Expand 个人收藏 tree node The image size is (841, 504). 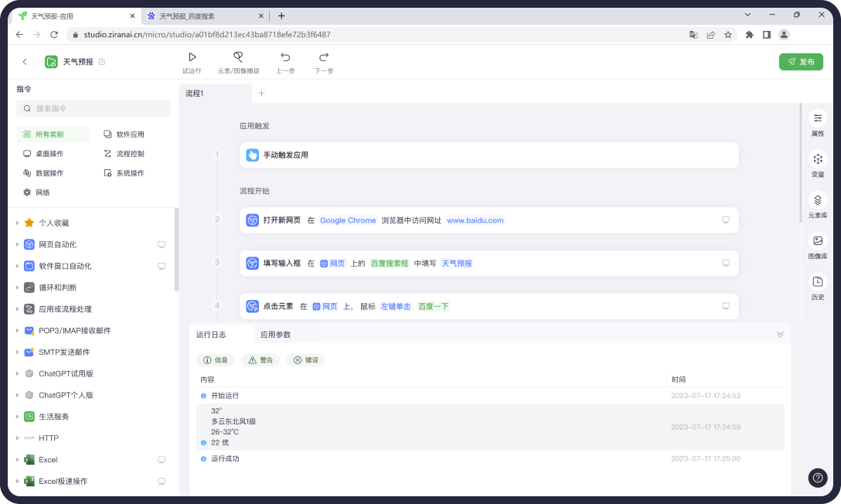point(17,223)
